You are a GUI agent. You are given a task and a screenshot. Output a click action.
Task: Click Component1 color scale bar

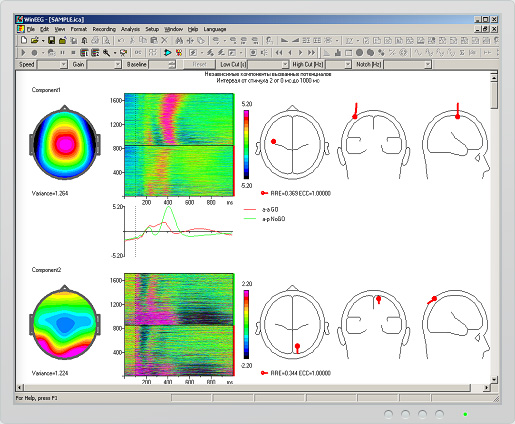(246, 145)
